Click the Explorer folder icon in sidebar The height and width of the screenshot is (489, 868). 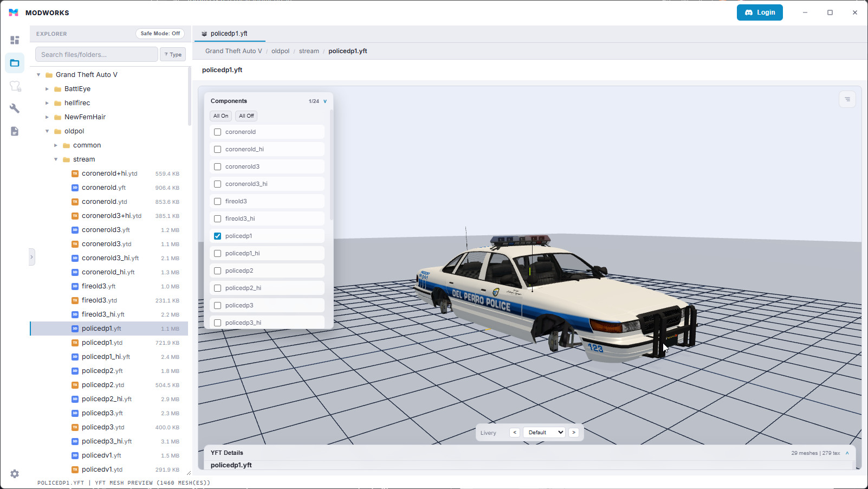15,63
